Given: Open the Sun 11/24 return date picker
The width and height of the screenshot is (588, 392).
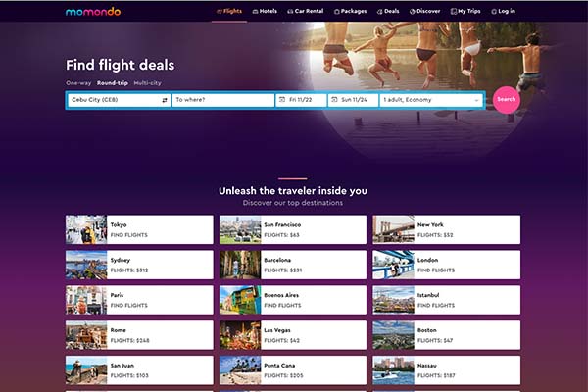Looking at the screenshot, I should (353, 100).
